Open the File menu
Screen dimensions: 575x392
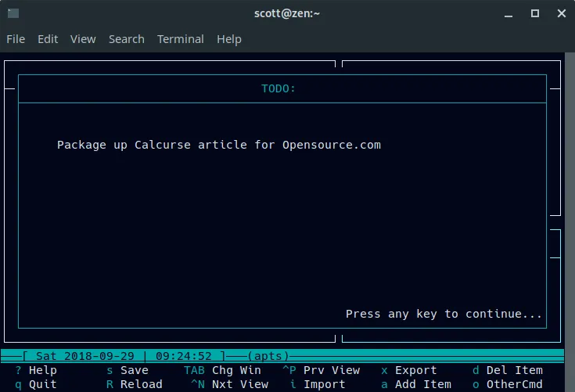(x=16, y=39)
